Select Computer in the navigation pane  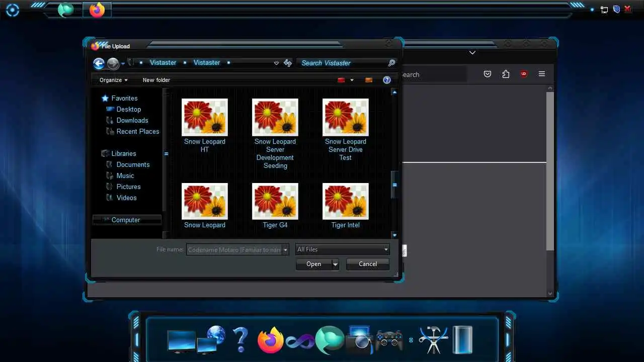pos(127,220)
